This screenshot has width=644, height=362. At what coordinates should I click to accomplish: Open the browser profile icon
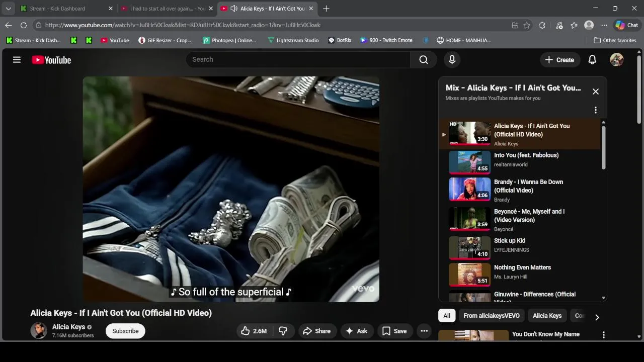coord(589,25)
